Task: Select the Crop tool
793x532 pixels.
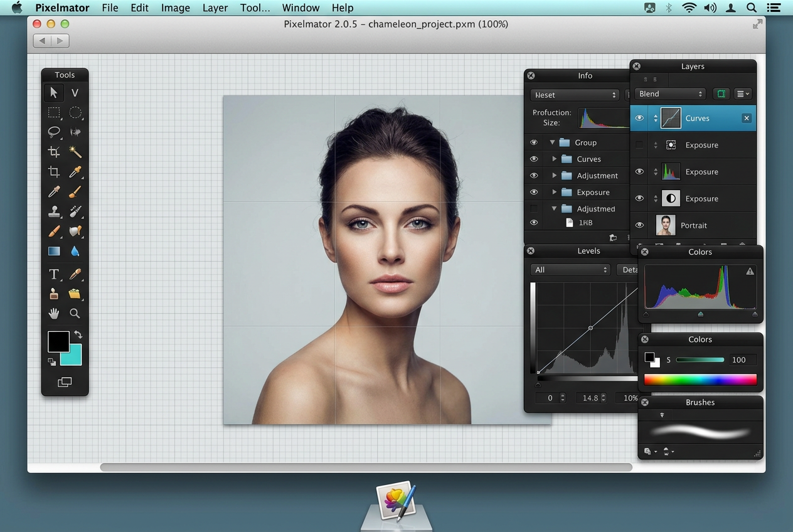Action: pos(54,172)
